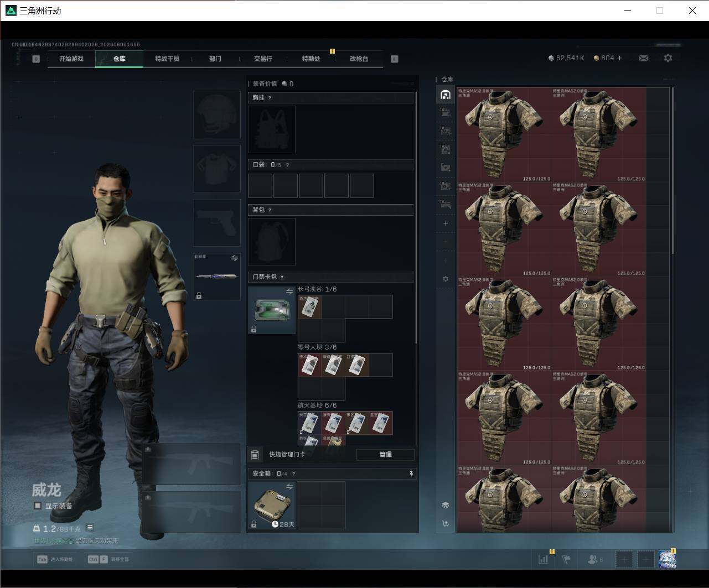Click the 门禁卡包 help question mark
Image resolution: width=709 pixels, height=588 pixels.
282,277
